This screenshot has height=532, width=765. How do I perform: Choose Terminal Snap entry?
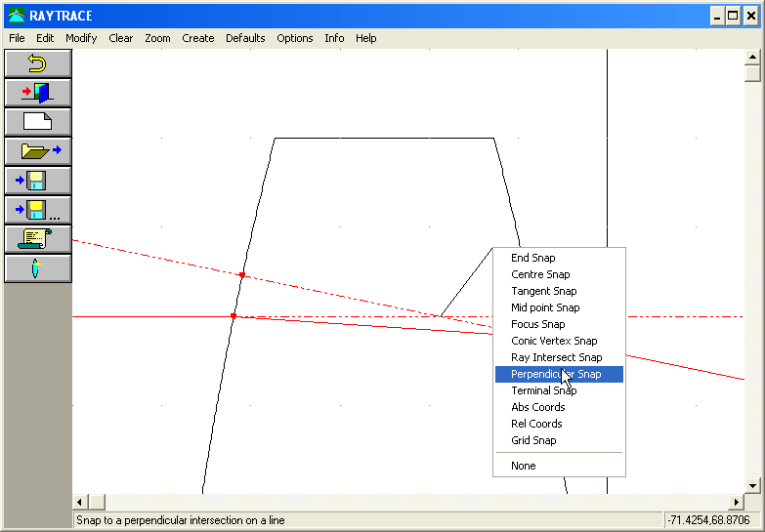coord(559,390)
